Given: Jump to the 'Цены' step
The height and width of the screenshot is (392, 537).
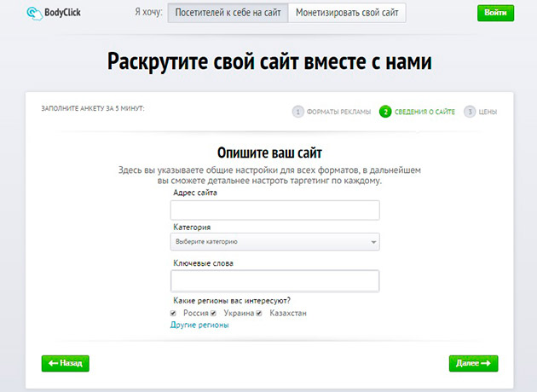Looking at the screenshot, I should coord(488,112).
